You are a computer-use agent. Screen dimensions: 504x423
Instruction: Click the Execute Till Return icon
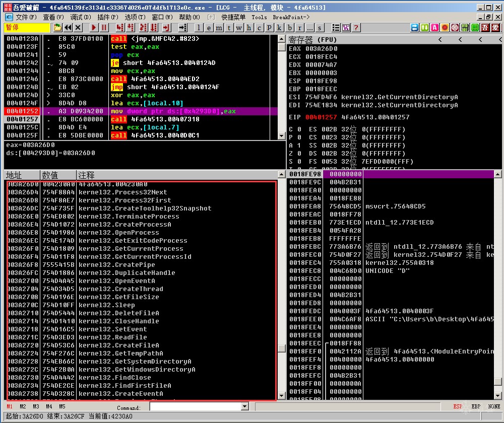[x=166, y=28]
